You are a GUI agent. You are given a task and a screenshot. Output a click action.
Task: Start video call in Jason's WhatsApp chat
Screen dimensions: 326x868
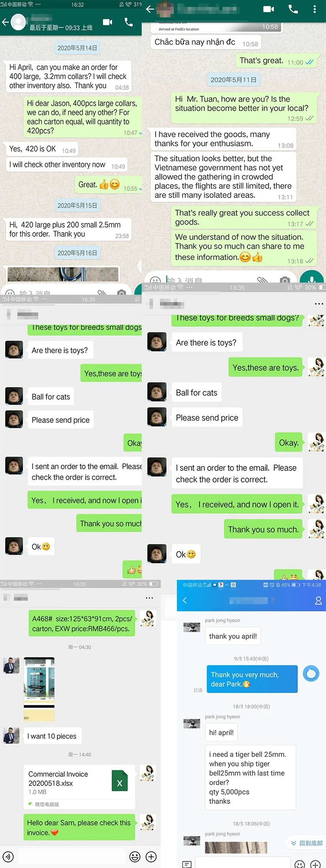(107, 22)
